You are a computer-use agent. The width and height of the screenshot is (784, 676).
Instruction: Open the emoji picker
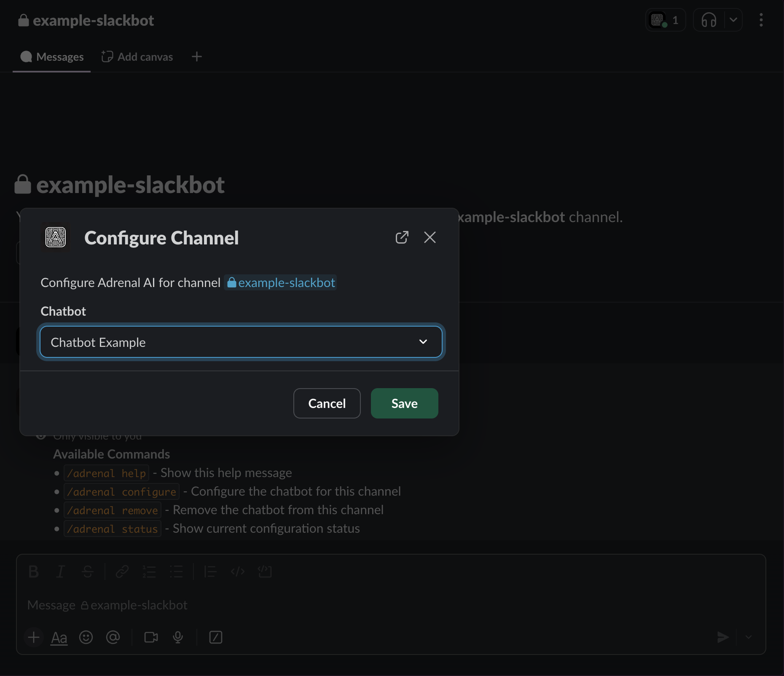pyautogui.click(x=86, y=637)
